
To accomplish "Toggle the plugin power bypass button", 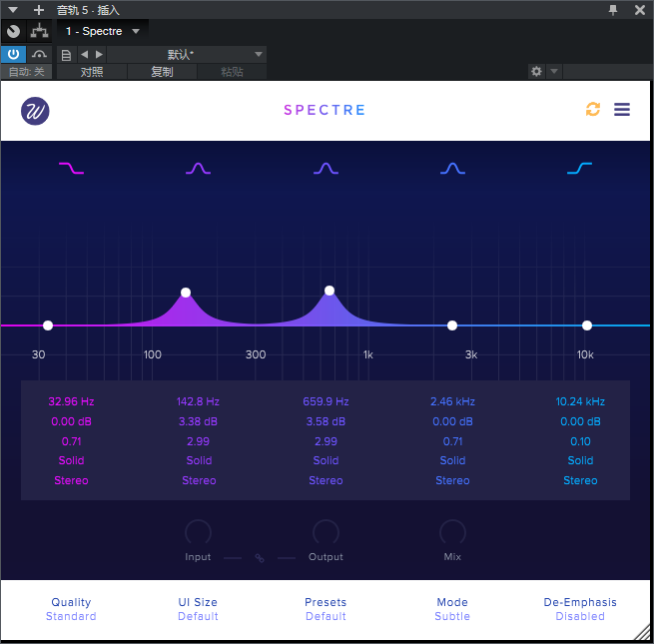I will pyautogui.click(x=13, y=54).
